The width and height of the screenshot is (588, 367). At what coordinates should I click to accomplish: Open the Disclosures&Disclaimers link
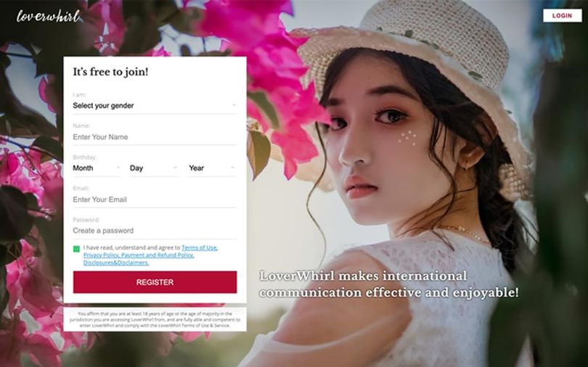coord(116,263)
